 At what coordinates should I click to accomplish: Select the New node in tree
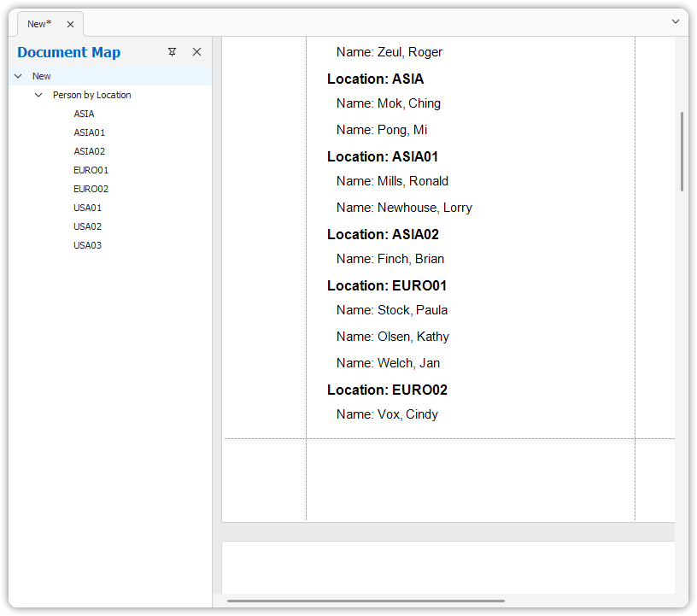point(42,76)
